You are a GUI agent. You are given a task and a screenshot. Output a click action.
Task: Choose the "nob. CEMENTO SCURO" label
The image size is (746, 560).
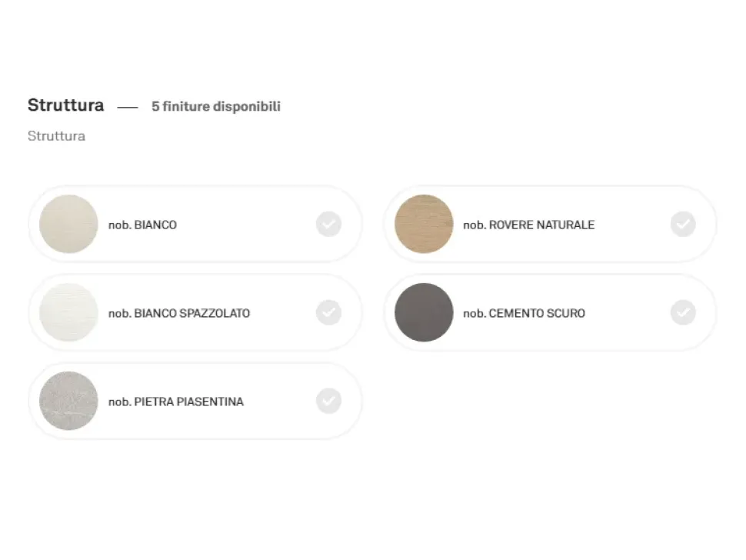pyautogui.click(x=524, y=314)
